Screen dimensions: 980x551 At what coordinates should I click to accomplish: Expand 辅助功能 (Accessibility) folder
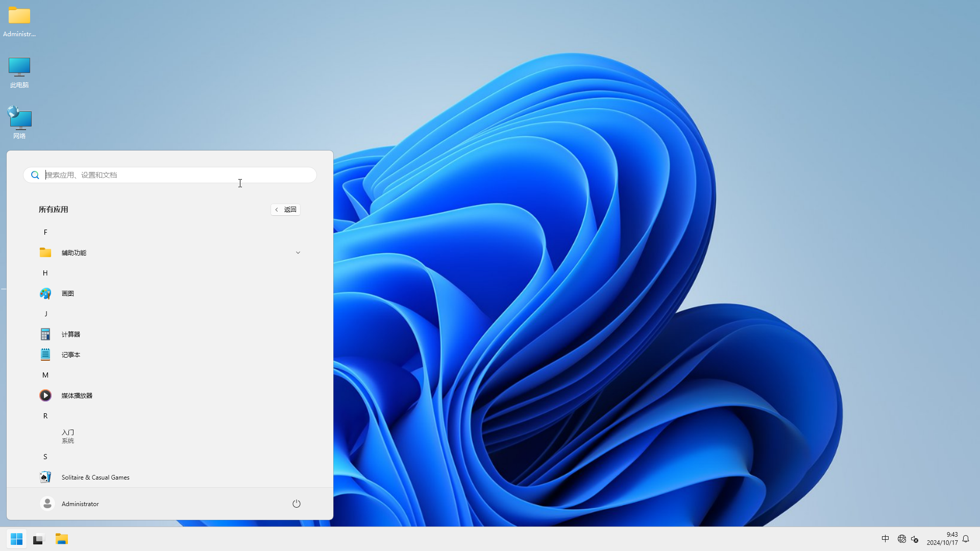(x=298, y=253)
